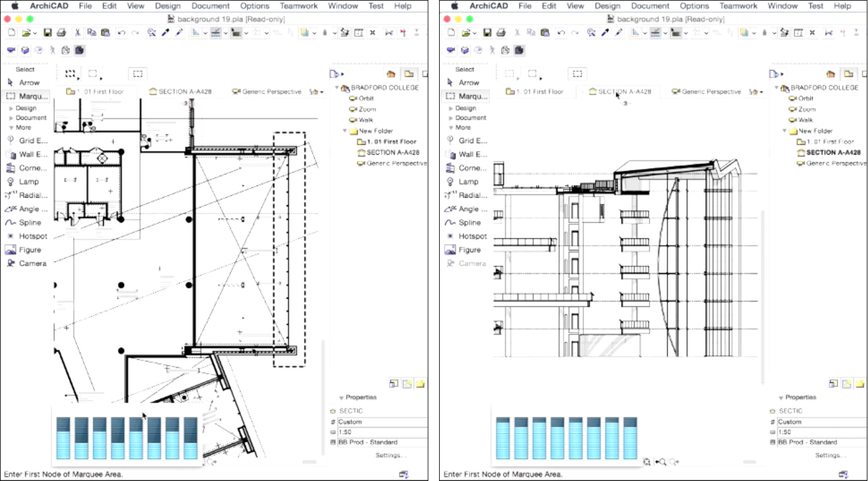Click the Print icon in left window
This screenshot has height=481, width=868.
[x=61, y=32]
